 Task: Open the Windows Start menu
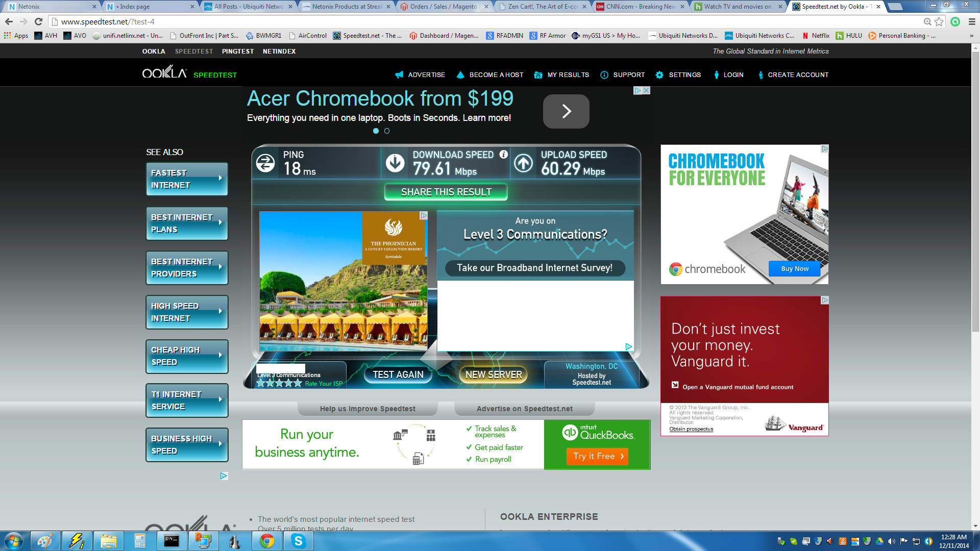[x=14, y=541]
